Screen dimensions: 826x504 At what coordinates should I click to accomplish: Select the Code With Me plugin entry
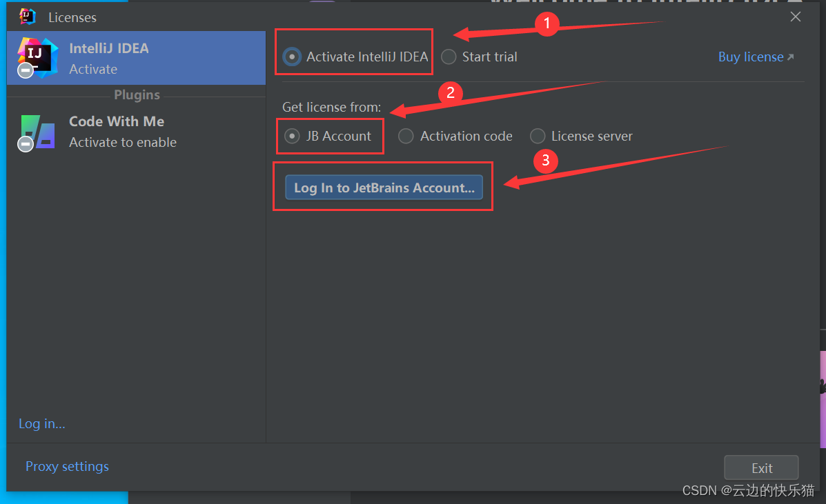point(136,132)
